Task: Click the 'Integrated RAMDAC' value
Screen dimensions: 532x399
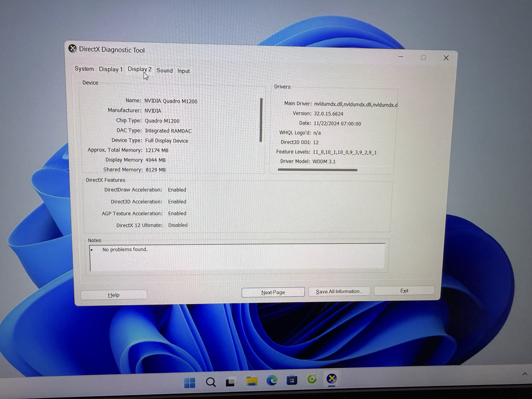Action: pyautogui.click(x=168, y=131)
